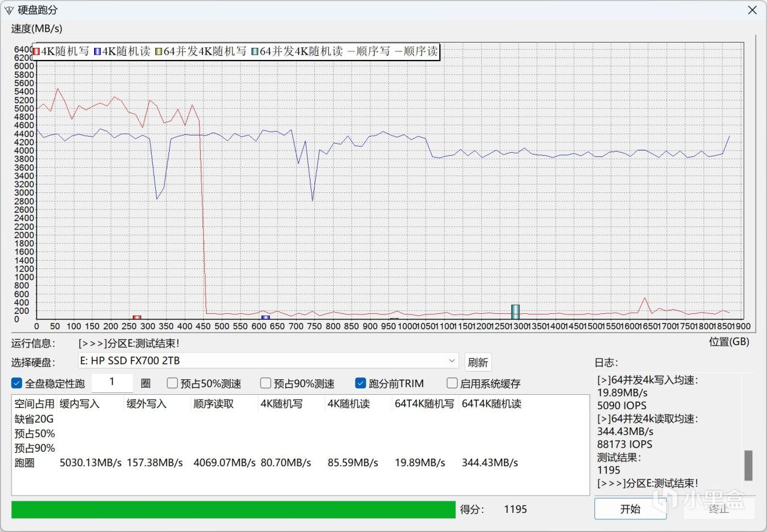Click the 运行信息 status message text
This screenshot has height=532, width=767.
point(129,343)
